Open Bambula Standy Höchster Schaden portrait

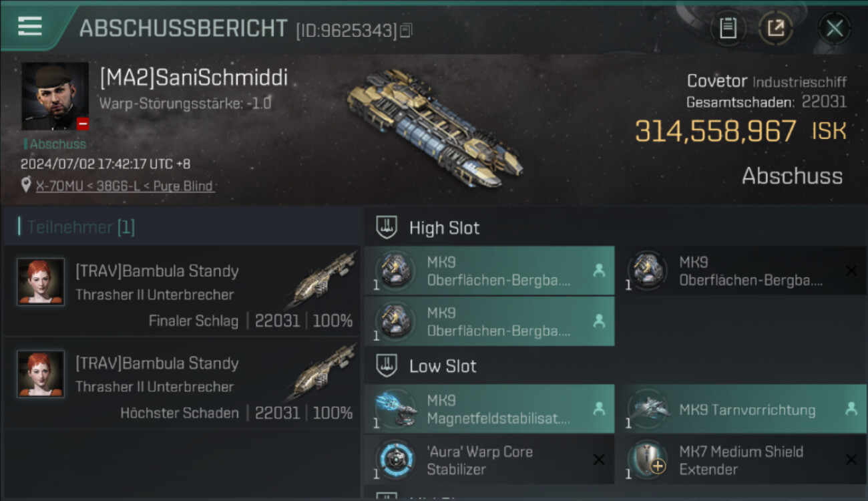coord(41,374)
